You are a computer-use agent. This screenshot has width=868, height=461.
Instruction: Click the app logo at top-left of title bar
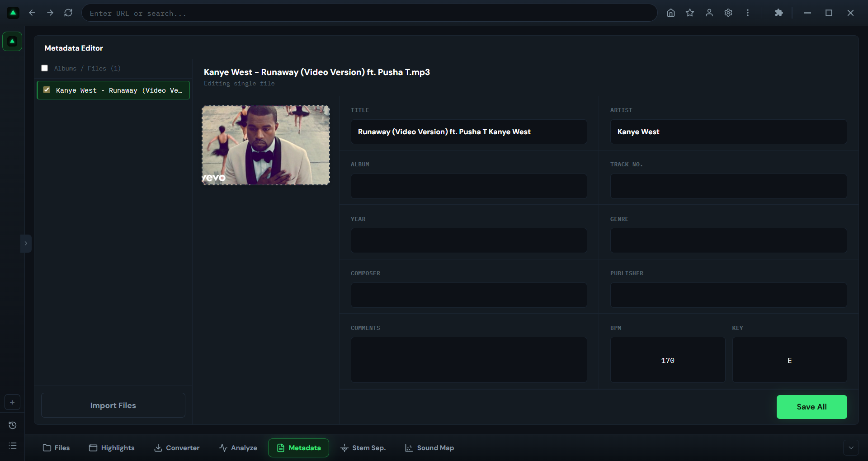pos(13,13)
